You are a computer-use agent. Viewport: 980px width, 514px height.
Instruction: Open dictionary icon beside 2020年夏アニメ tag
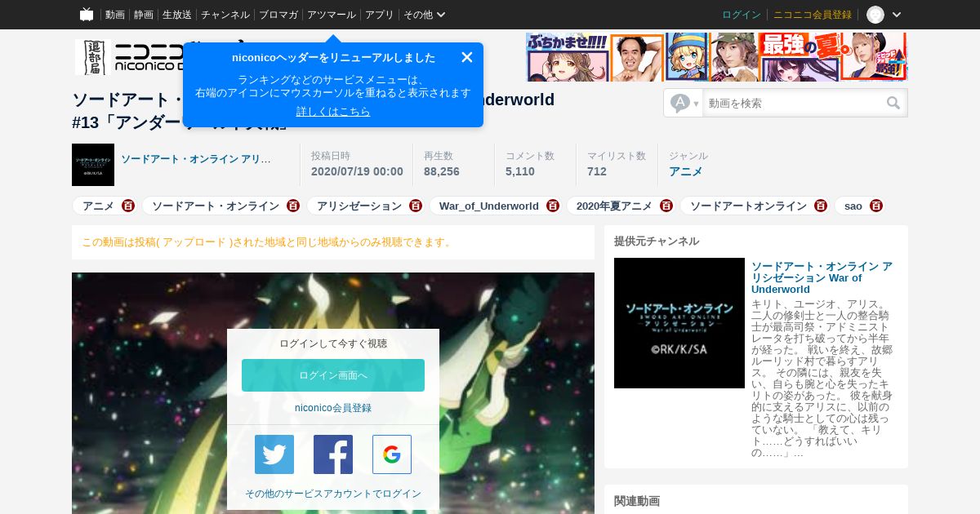point(666,206)
